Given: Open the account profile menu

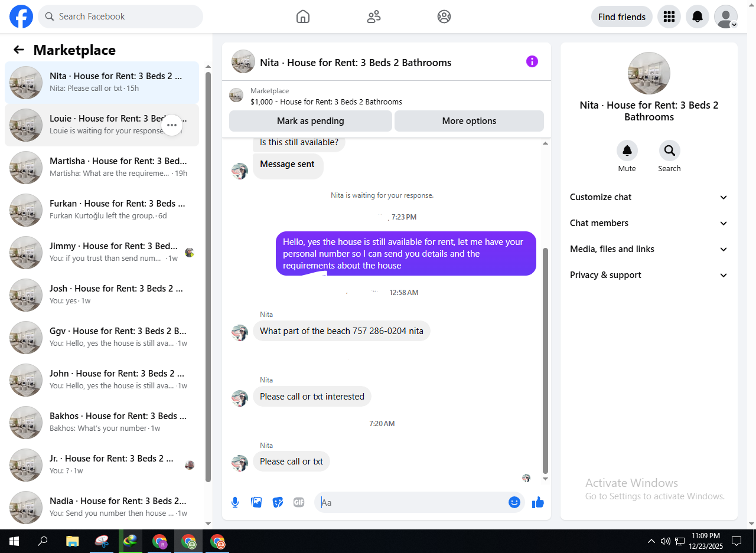Looking at the screenshot, I should 726,17.
